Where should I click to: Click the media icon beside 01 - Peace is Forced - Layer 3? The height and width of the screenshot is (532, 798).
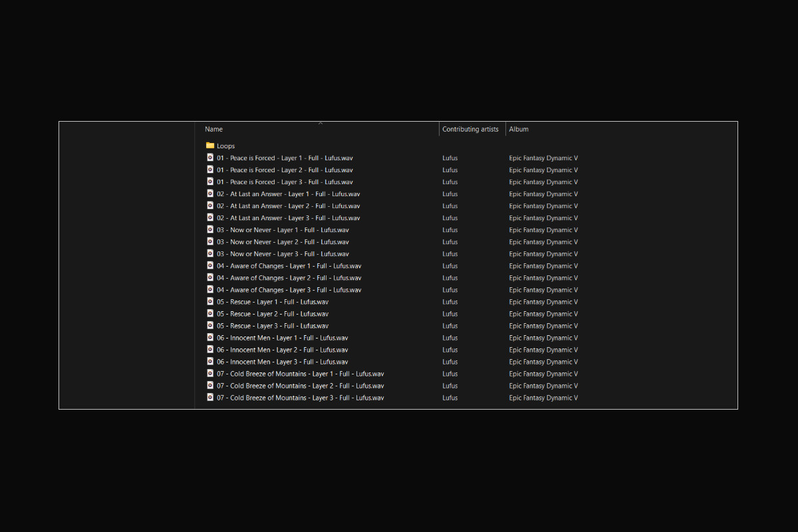tap(211, 182)
